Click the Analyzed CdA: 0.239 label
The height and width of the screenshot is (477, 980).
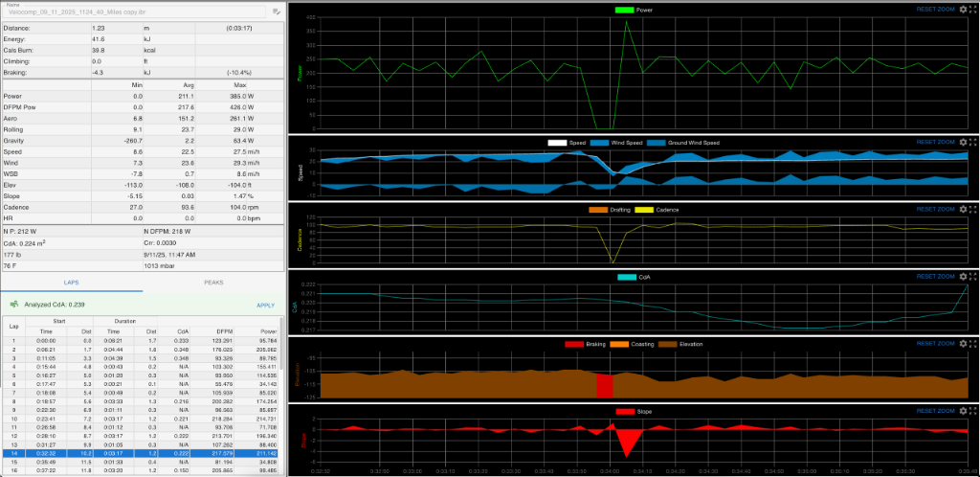(x=55, y=306)
